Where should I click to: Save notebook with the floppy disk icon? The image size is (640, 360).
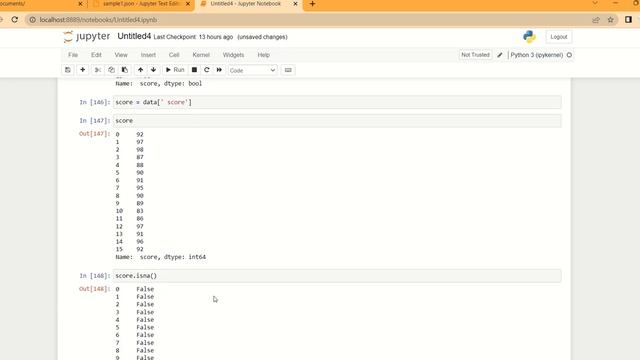click(68, 70)
